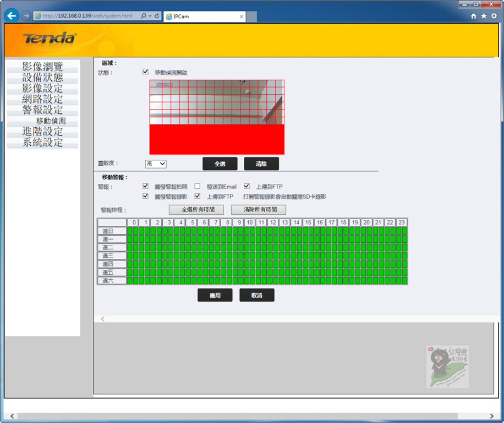Click the camera preview detection grid

(217, 102)
